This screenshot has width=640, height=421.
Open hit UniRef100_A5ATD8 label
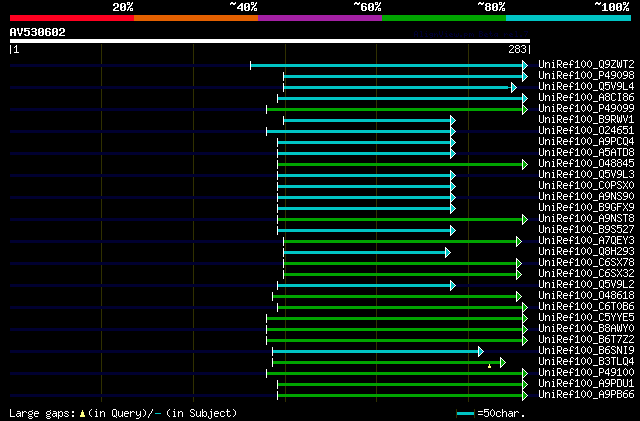[x=586, y=153]
